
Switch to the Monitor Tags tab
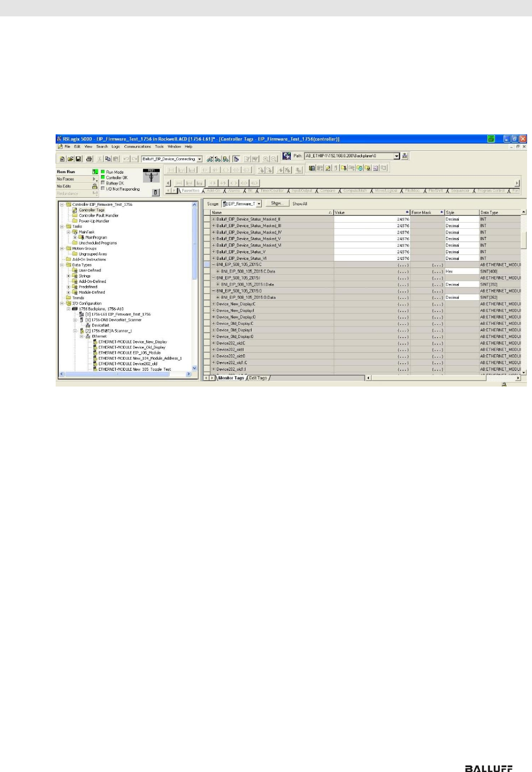click(231, 378)
